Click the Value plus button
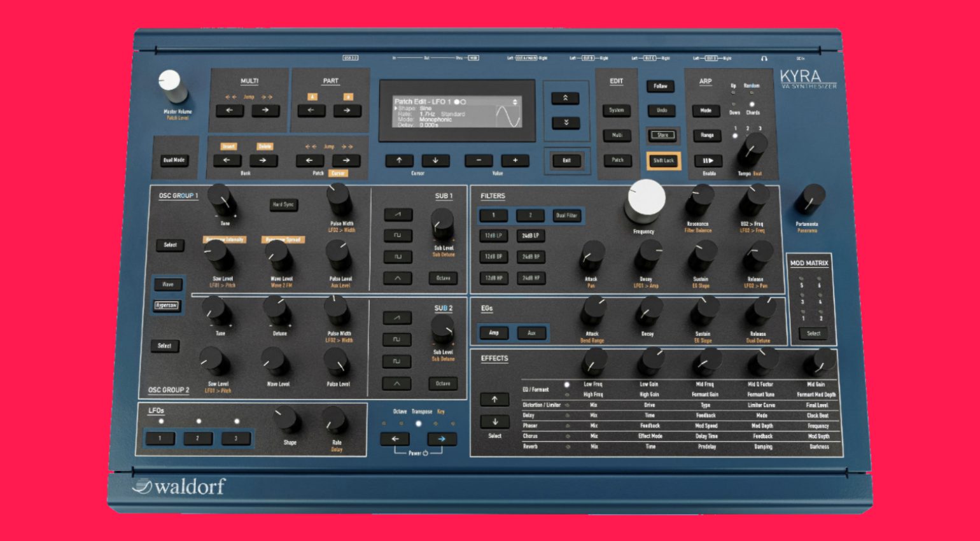This screenshot has width=980, height=541. click(515, 160)
